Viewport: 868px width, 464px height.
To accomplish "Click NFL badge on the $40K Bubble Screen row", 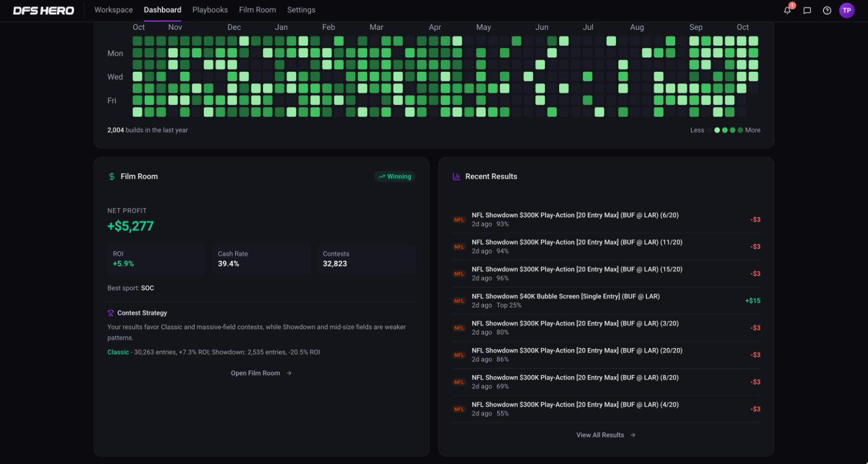I will pos(459,301).
